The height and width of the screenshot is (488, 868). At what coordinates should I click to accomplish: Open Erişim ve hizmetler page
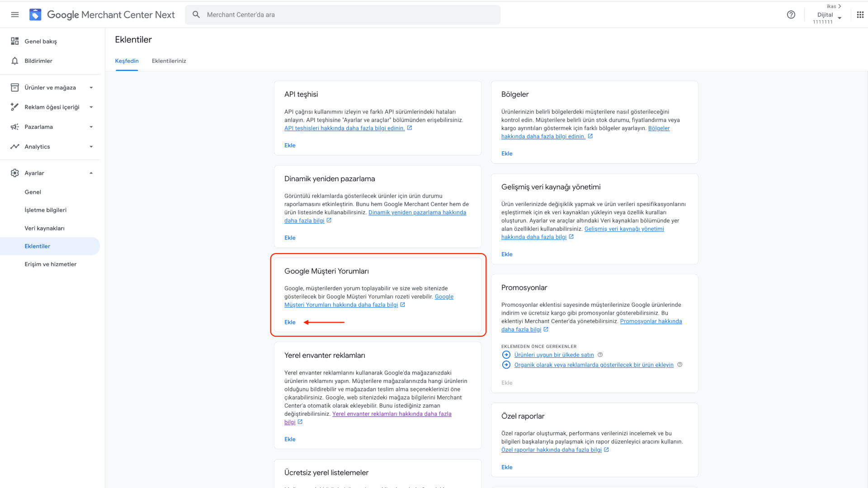[x=50, y=264]
